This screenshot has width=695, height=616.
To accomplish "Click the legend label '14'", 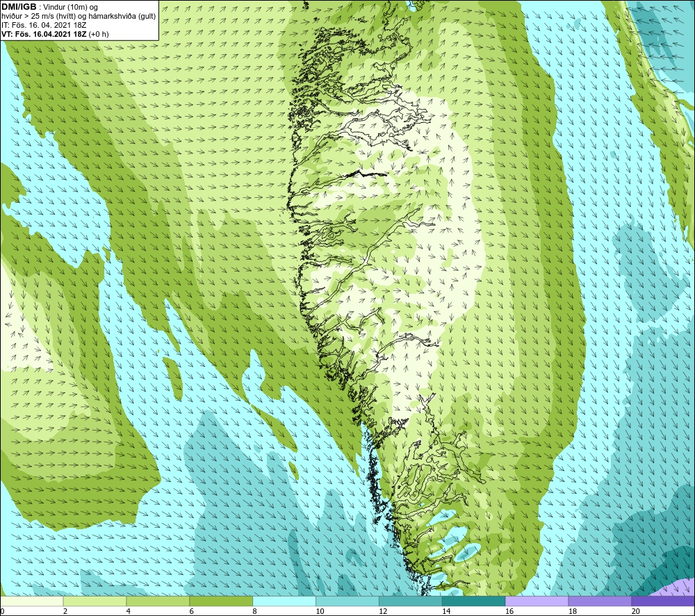I will 446,612.
